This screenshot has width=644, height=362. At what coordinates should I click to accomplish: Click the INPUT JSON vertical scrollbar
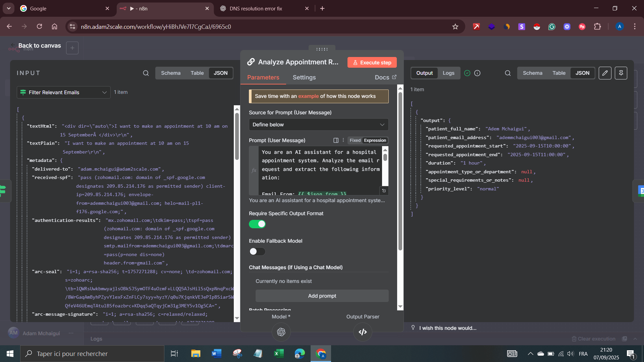pos(237,137)
